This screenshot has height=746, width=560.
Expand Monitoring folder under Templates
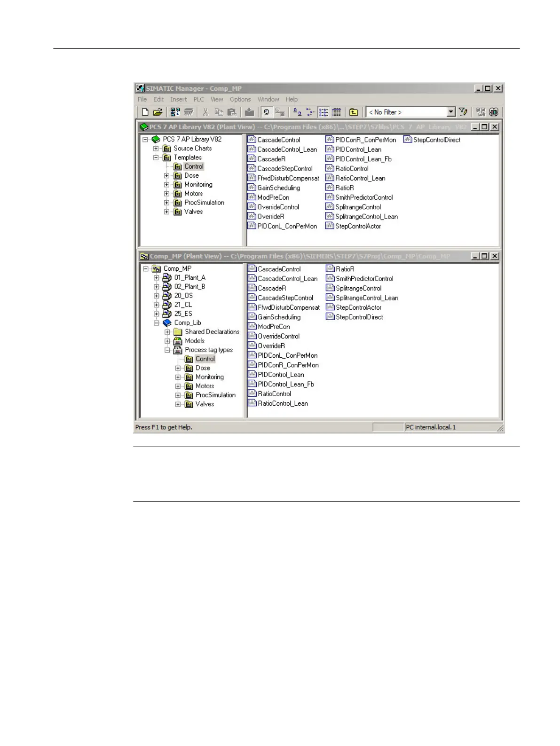coord(166,185)
